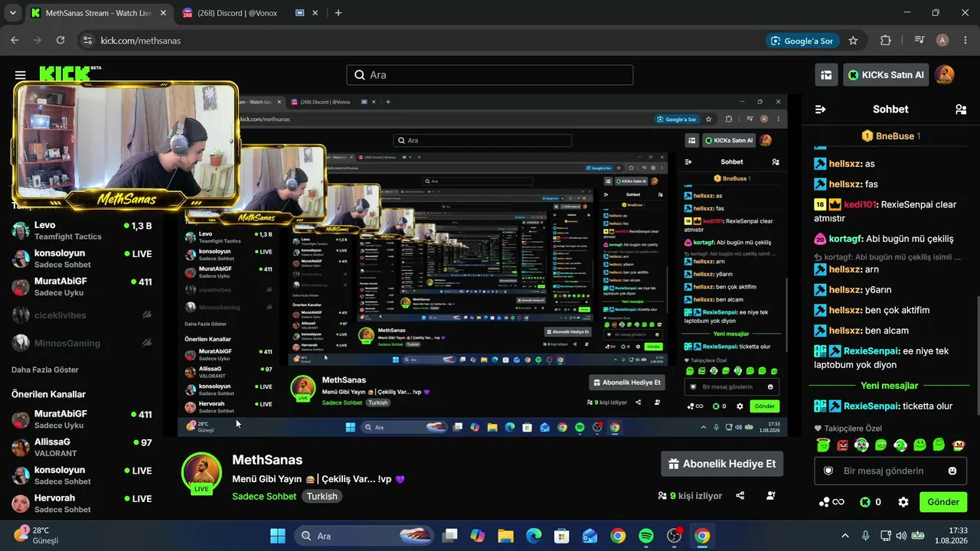This screenshot has height=551, width=980.
Task: Open AlissaG recommended channel
Action: point(82,448)
